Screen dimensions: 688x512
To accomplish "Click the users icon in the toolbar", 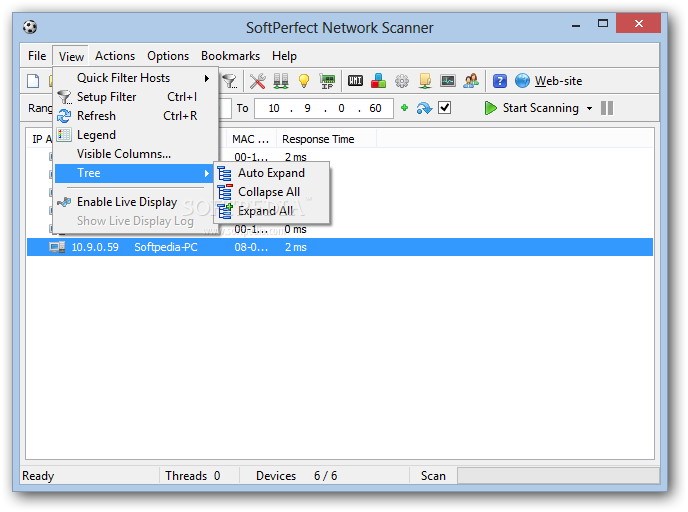I will [x=471, y=81].
